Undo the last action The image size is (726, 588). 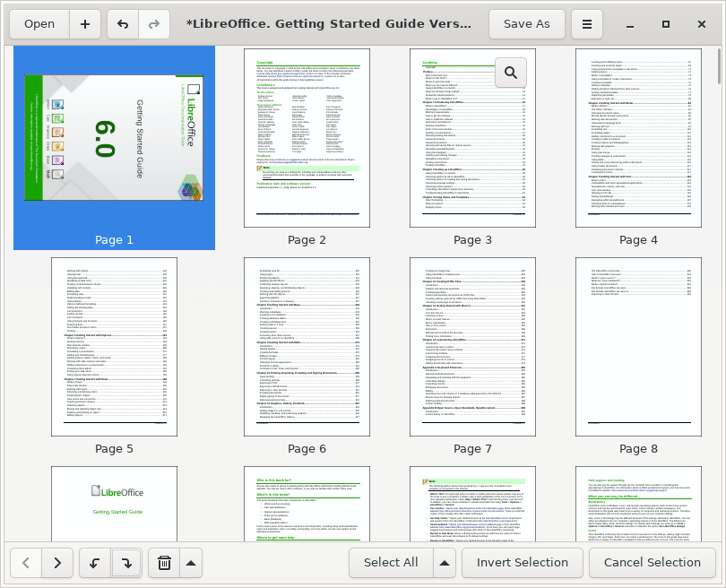tap(123, 24)
